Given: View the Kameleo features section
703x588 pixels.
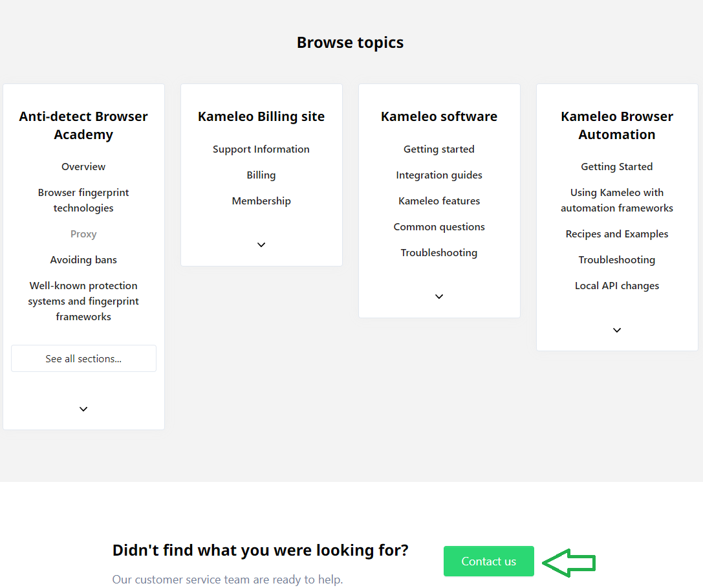Looking at the screenshot, I should [439, 201].
